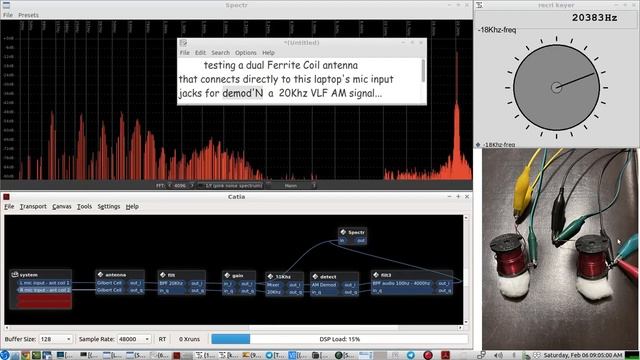Select the BPF 20Khz input port

[171, 283]
